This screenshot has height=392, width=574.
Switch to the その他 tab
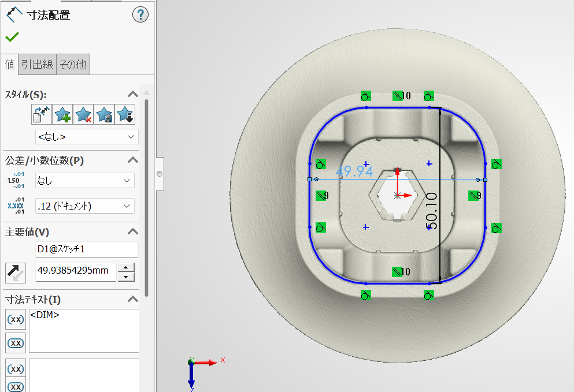(73, 65)
